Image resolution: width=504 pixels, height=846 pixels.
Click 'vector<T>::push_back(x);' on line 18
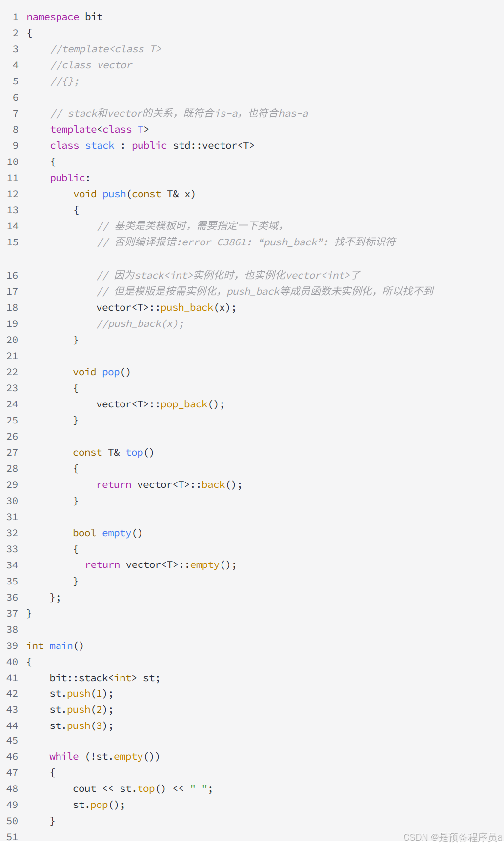pos(166,307)
